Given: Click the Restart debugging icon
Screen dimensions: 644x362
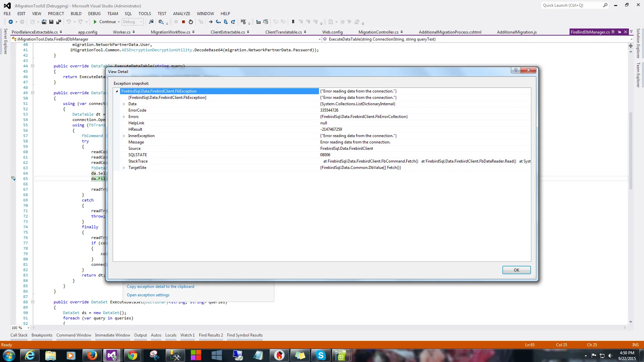Looking at the screenshot, I should pos(191,22).
